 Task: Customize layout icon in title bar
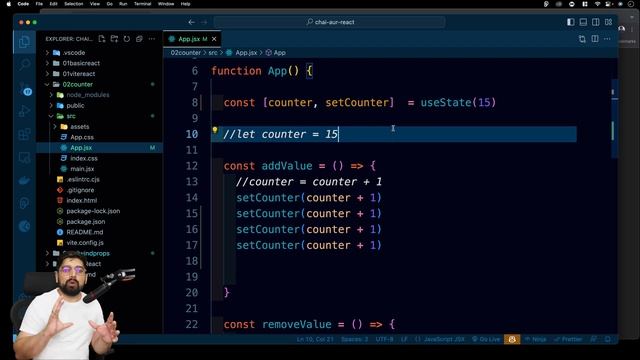coord(608,22)
